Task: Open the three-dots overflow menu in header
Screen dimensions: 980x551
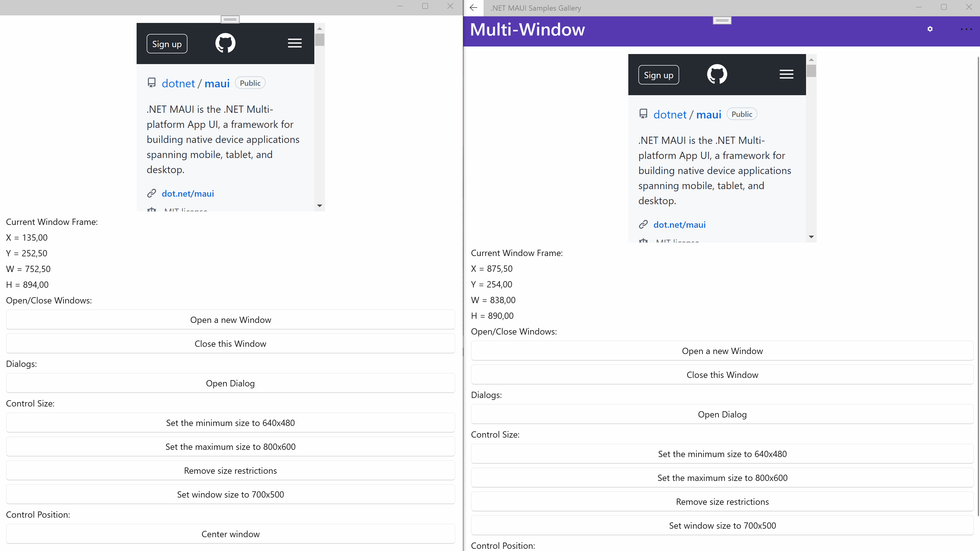Action: [966, 29]
